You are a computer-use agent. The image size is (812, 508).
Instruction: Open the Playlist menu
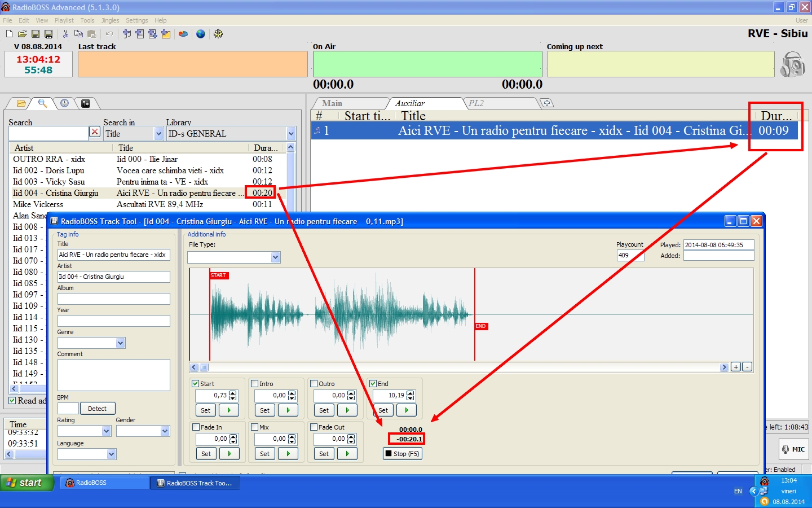point(64,20)
